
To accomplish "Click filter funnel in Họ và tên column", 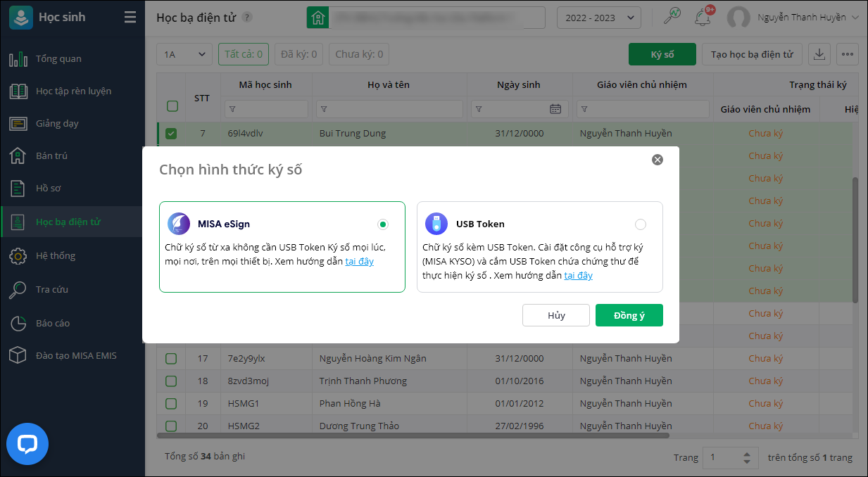I will (324, 109).
